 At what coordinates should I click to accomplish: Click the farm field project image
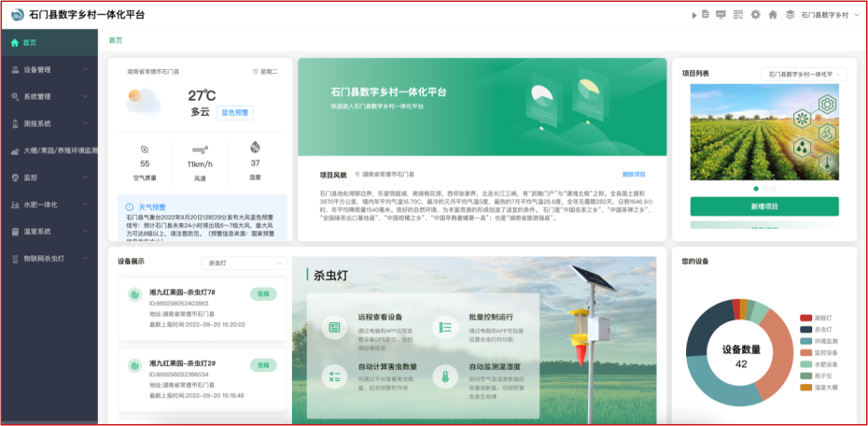coord(764,132)
